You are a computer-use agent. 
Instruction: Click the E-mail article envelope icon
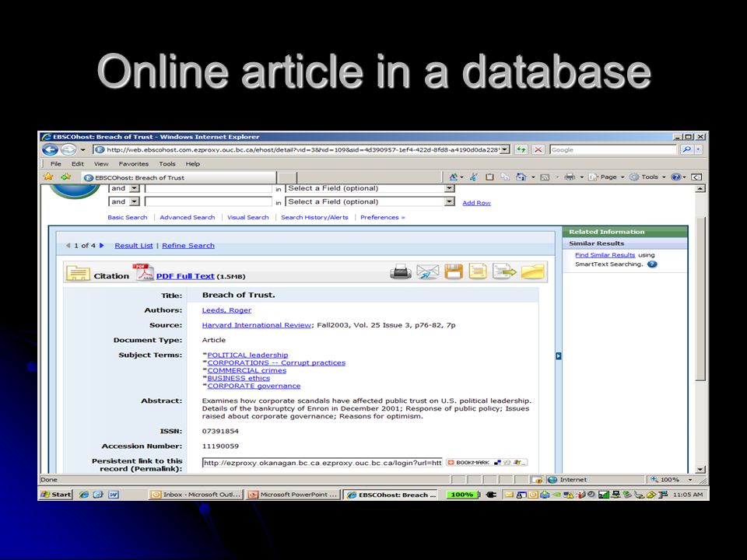(427, 272)
